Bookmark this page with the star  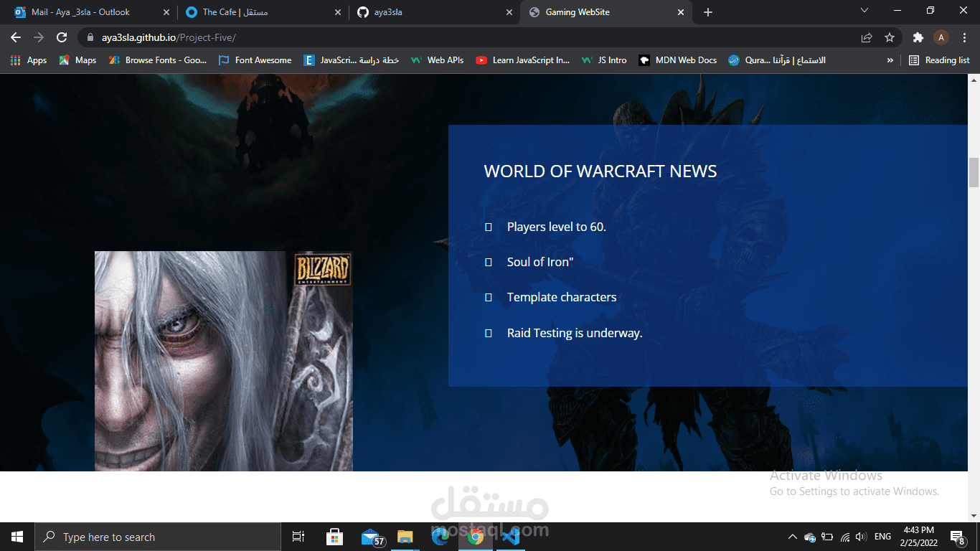[890, 37]
